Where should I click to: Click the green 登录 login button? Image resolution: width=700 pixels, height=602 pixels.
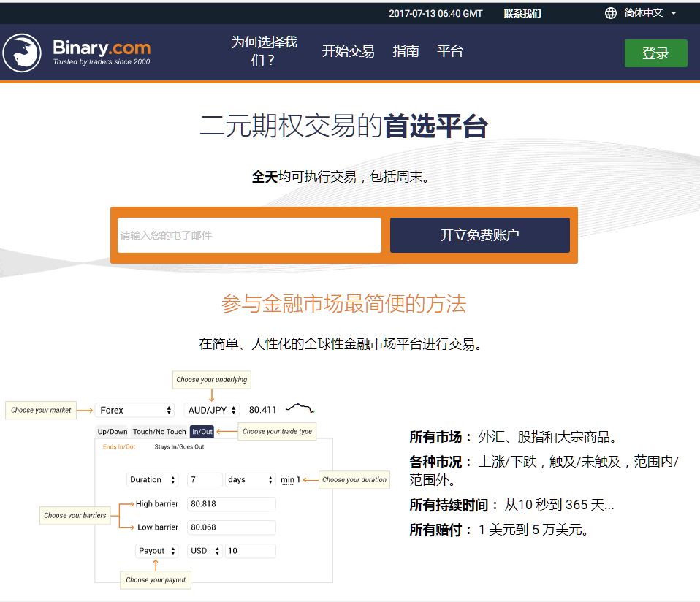(655, 53)
